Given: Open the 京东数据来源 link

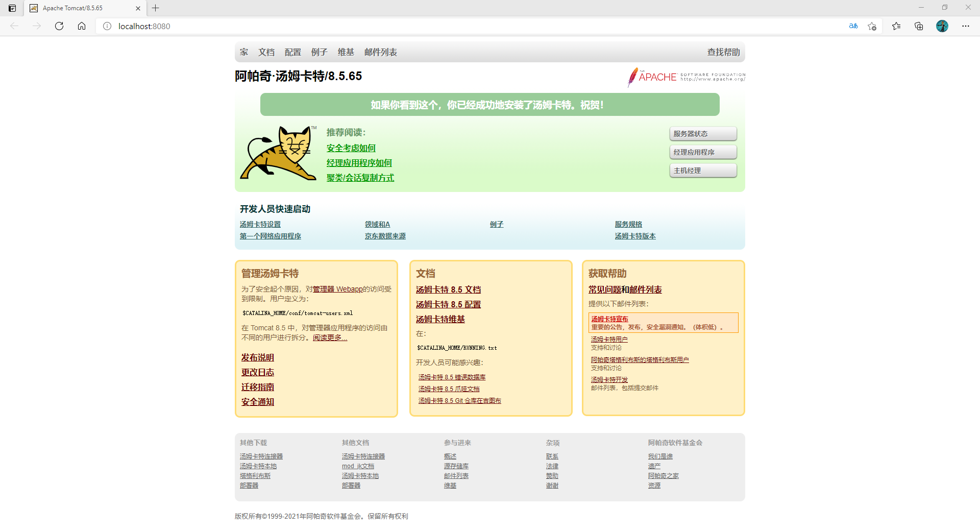Looking at the screenshot, I should tap(385, 236).
